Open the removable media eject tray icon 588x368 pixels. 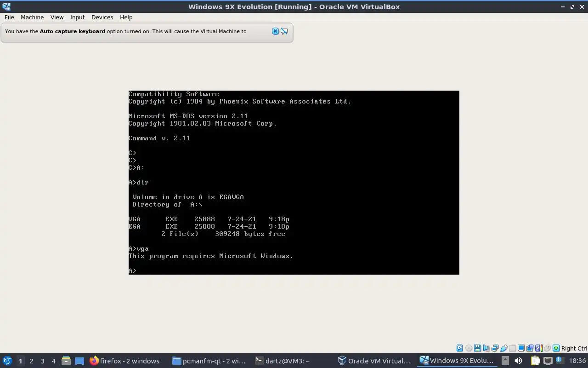[x=505, y=361]
